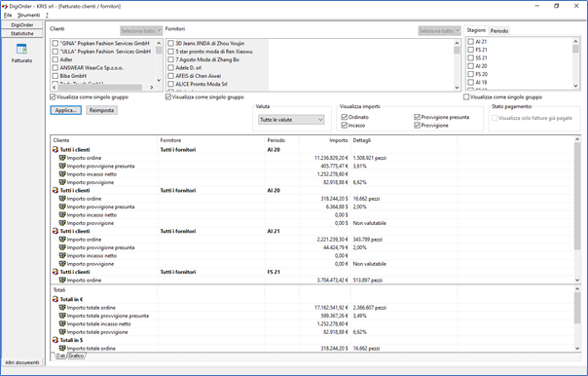Viewport: 588px width, 376px height.
Task: Uncheck the Provvigione presunta checkbox
Action: (x=417, y=117)
